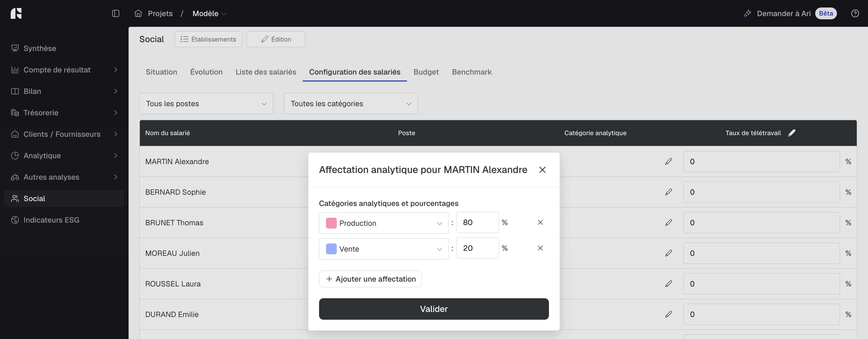Click the Bilan book icon
The width and height of the screenshot is (868, 339).
click(x=15, y=91)
